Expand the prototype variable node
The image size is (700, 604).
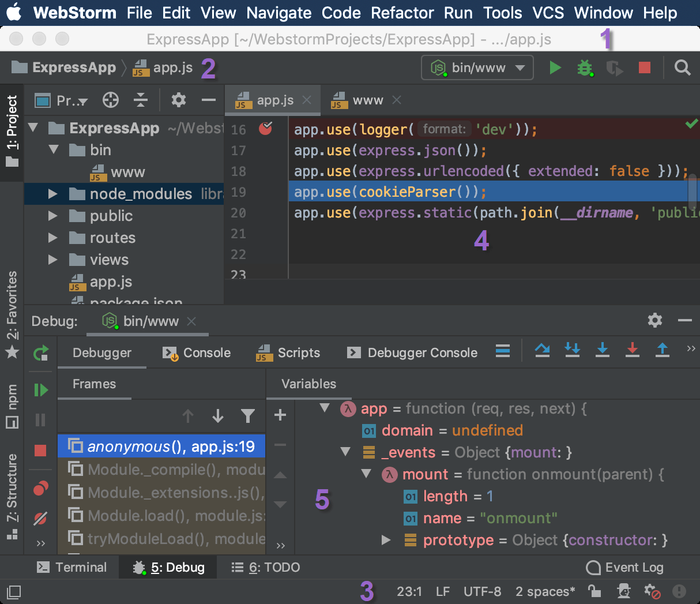coord(386,540)
